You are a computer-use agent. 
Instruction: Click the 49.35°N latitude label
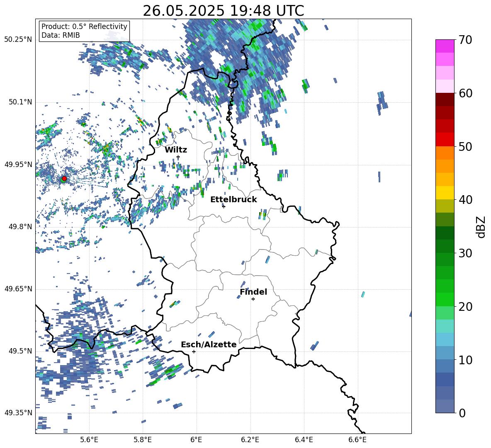click(x=18, y=413)
